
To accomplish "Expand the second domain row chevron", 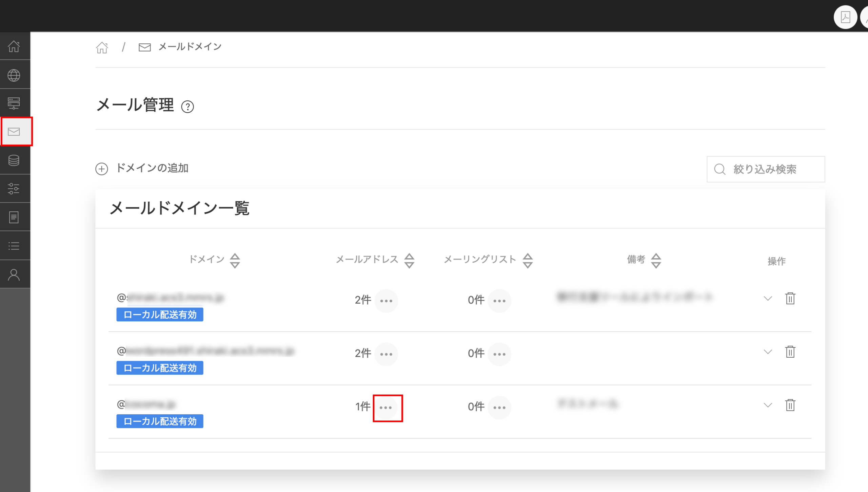I will click(x=768, y=352).
